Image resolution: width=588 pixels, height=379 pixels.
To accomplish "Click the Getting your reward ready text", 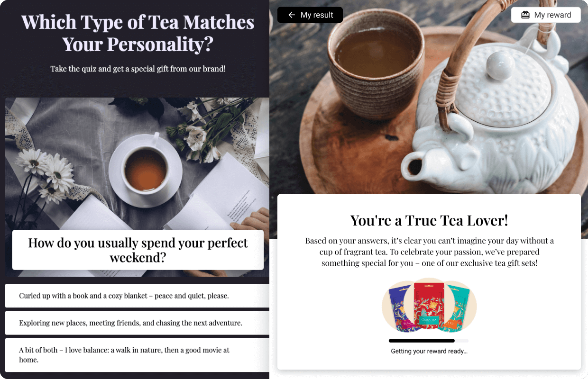I will click(429, 352).
